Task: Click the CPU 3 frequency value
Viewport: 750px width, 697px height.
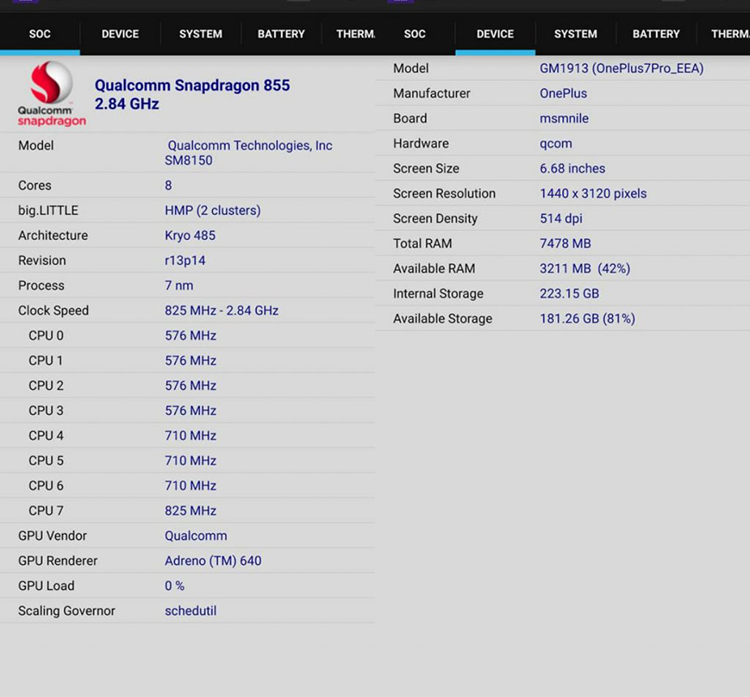Action: (x=190, y=410)
